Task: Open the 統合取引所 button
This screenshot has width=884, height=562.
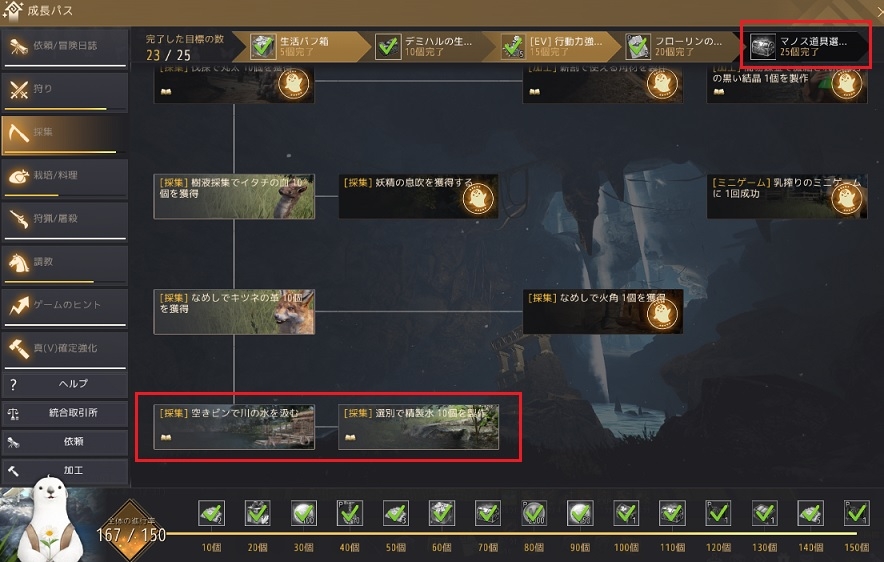Action: 64,413
